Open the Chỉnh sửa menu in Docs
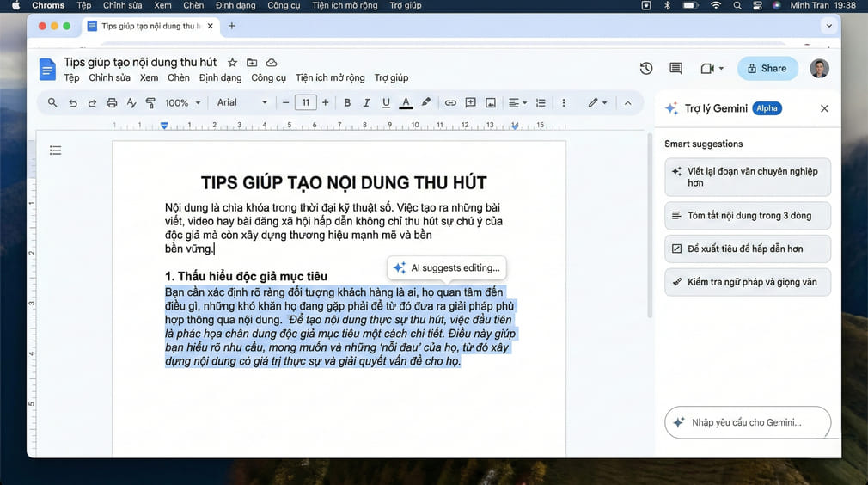Image resolution: width=868 pixels, height=485 pixels. (110, 78)
